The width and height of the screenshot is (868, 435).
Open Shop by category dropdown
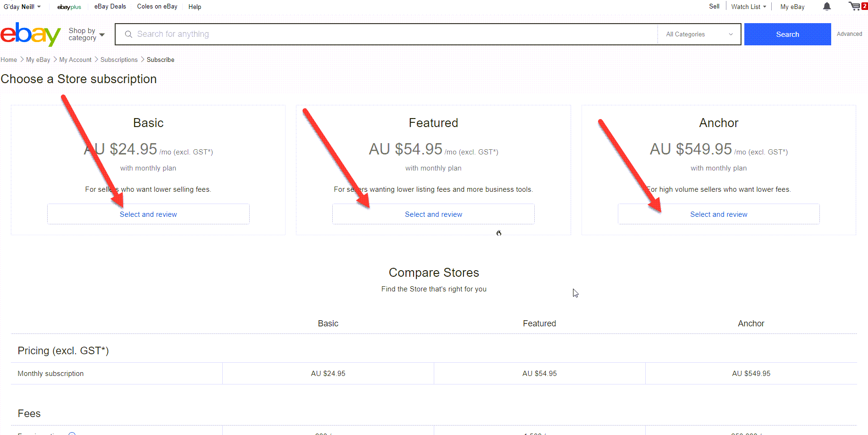coord(86,34)
